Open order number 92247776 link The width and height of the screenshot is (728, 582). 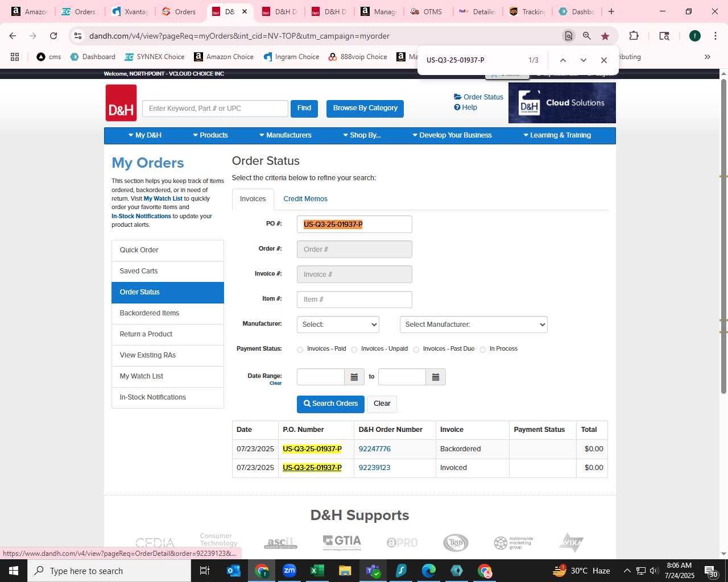click(x=374, y=449)
